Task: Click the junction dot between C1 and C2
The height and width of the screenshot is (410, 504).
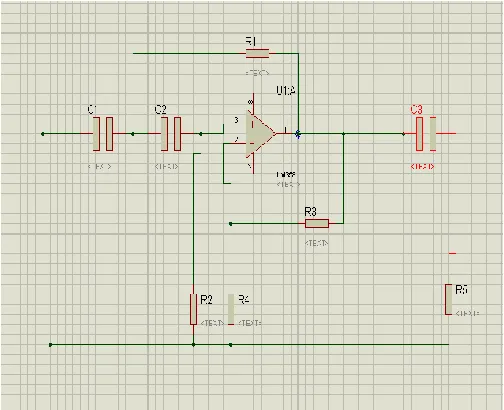Action: point(133,134)
